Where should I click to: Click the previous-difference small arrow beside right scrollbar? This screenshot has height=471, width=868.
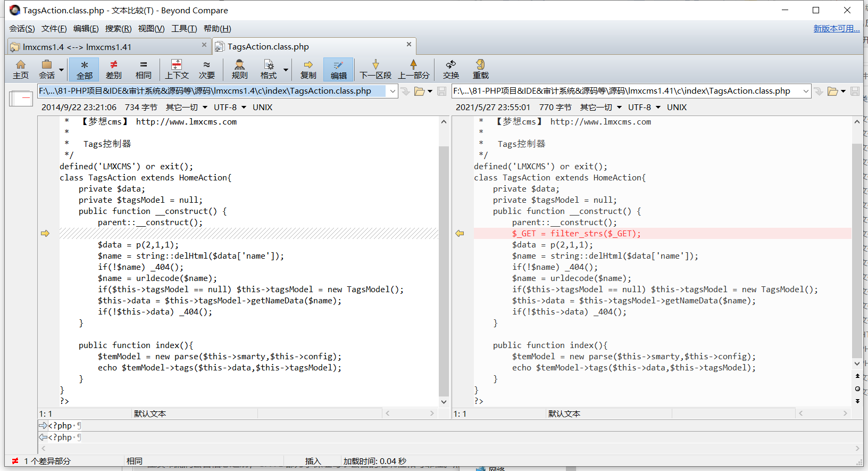[857, 376]
